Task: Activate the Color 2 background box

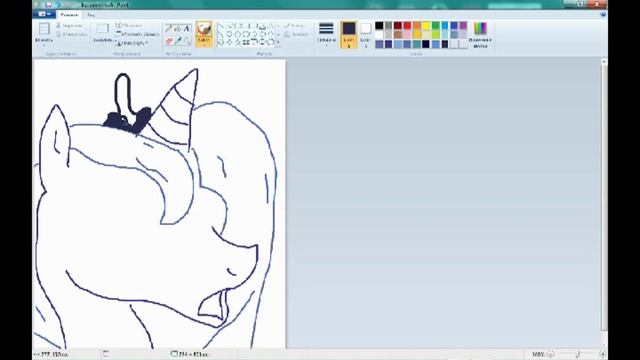Action: tap(366, 35)
